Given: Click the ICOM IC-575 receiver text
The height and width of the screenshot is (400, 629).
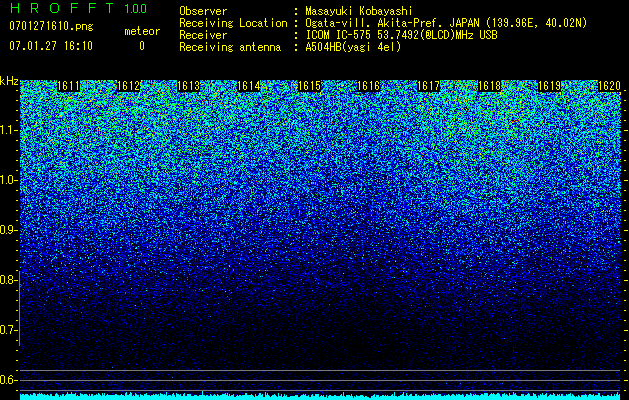Looking at the screenshot, I should 401,35.
